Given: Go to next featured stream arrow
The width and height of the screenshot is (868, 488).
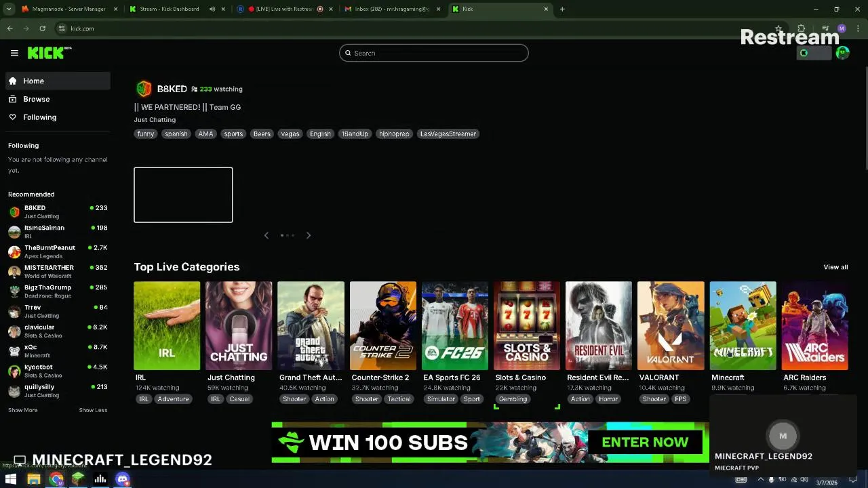Looking at the screenshot, I should [309, 235].
